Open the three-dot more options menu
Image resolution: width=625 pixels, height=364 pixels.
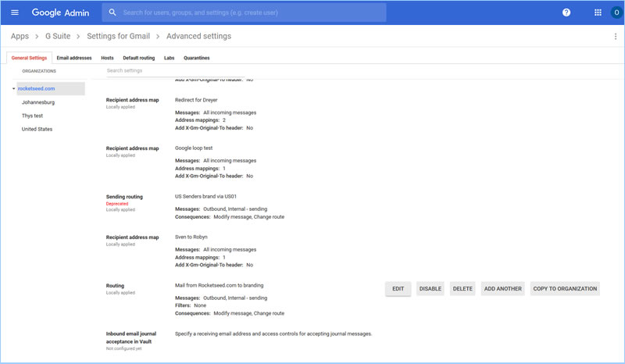coord(616,36)
